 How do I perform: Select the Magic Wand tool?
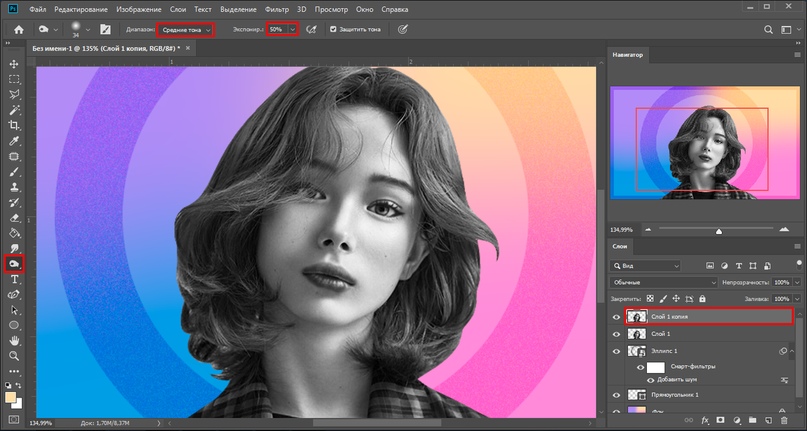pyautogui.click(x=14, y=110)
